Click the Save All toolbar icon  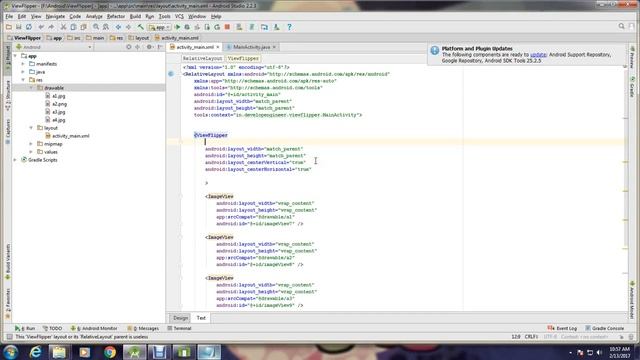coord(19,27)
